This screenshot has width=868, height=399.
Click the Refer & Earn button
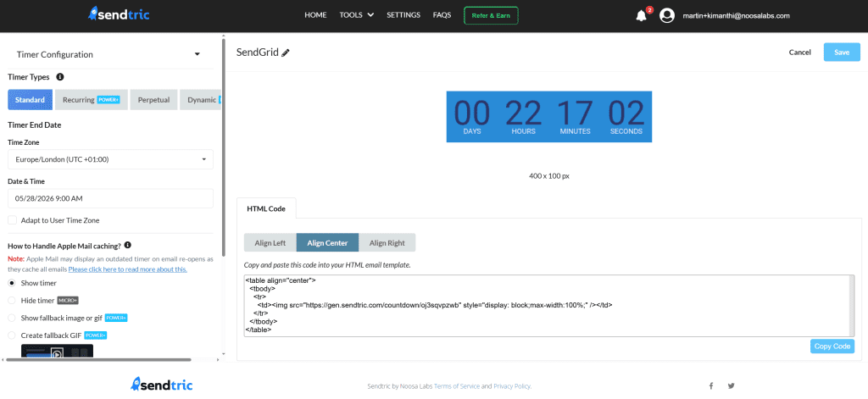491,15
